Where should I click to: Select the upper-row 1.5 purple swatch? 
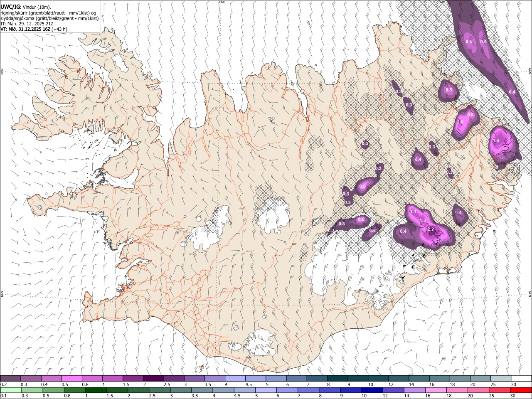pos(133,378)
